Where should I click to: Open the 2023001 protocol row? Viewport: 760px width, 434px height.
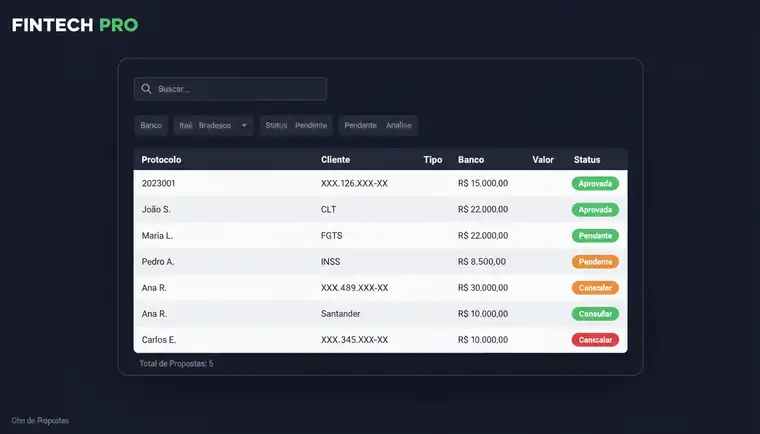click(380, 183)
